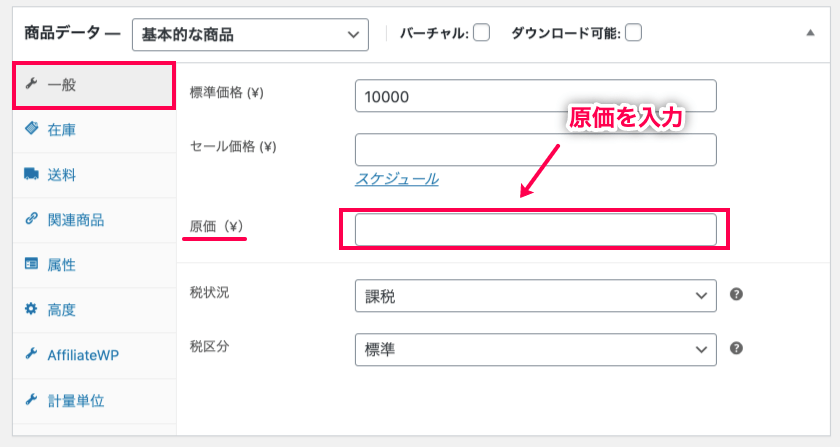
Task: Switch to the 在庫 tab
Action: tap(94, 130)
